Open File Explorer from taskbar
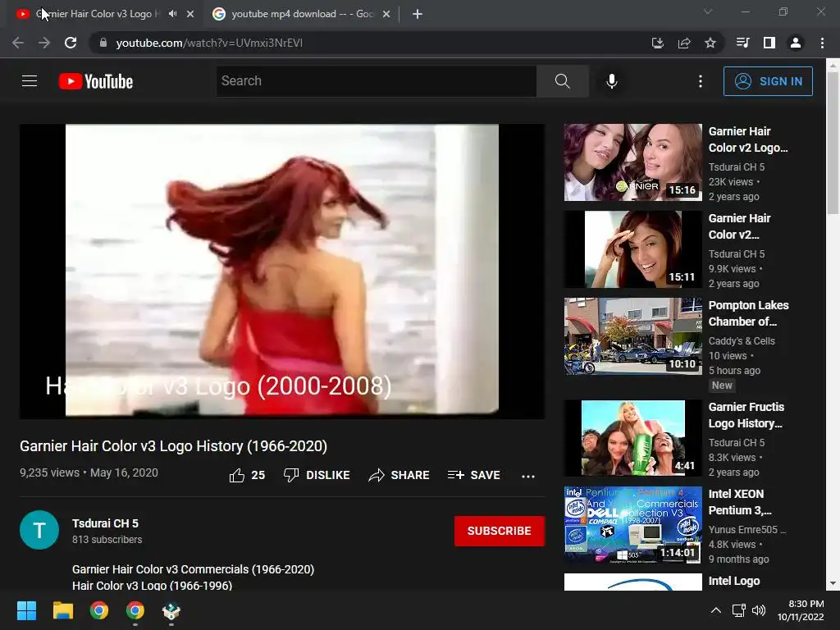This screenshot has height=630, width=840. (x=62, y=610)
